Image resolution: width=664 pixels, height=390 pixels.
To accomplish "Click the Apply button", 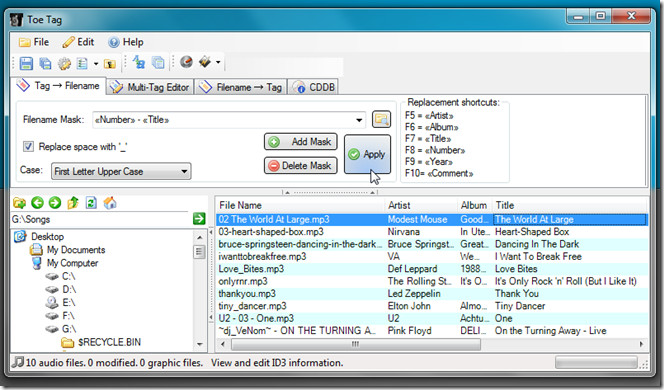I will (367, 154).
